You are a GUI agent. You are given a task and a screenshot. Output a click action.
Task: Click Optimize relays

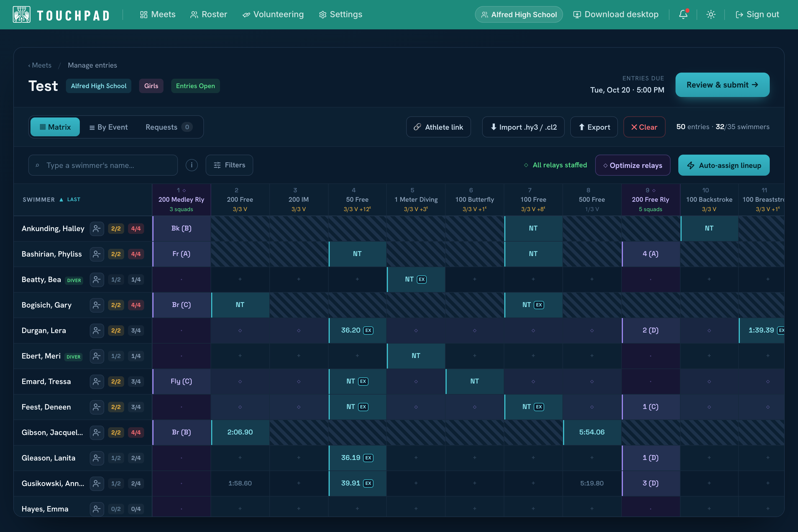[x=632, y=165]
